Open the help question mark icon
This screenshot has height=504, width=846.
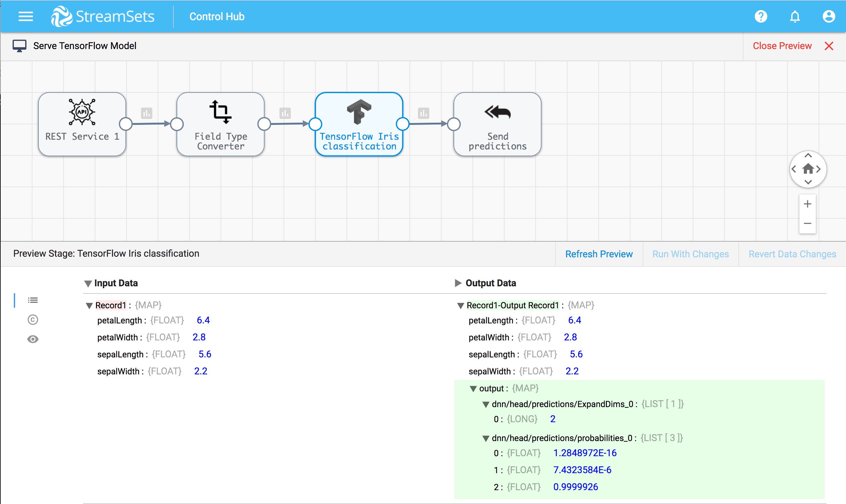click(x=761, y=16)
